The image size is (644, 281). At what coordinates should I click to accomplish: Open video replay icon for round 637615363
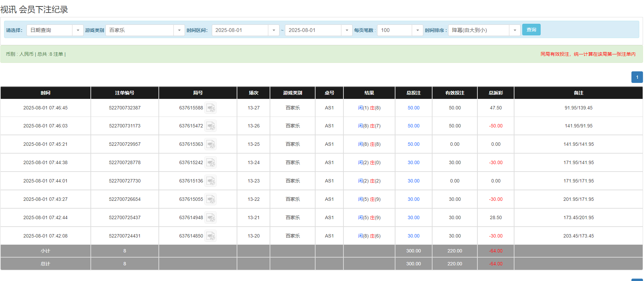tap(210, 144)
